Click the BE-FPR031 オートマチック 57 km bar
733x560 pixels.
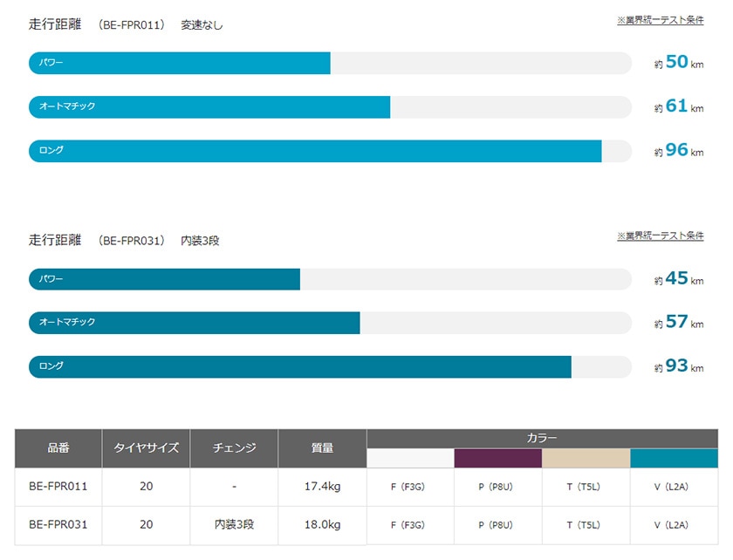click(x=330, y=323)
